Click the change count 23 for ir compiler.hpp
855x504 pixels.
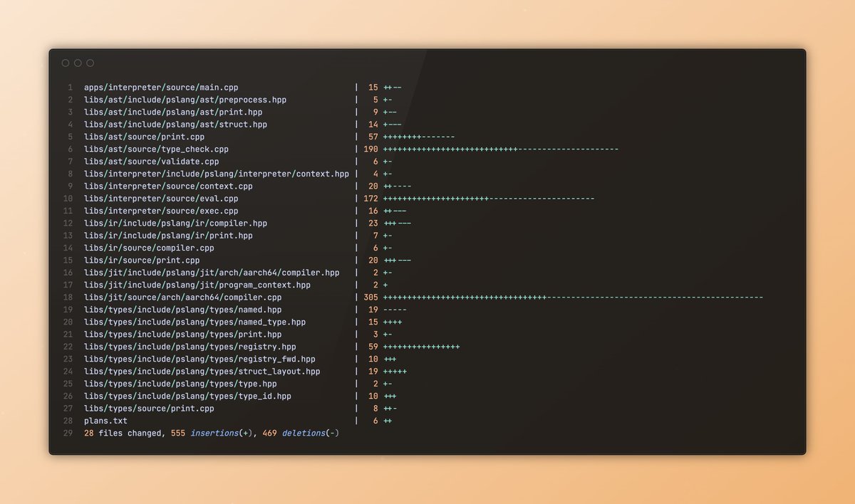373,224
